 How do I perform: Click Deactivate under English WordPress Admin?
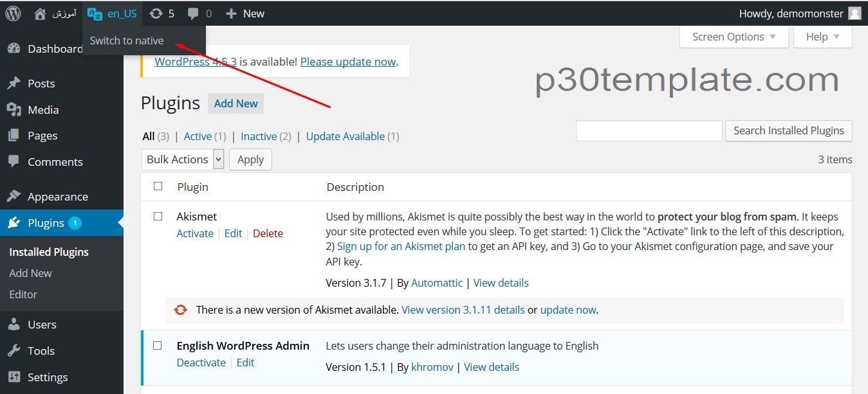click(201, 363)
